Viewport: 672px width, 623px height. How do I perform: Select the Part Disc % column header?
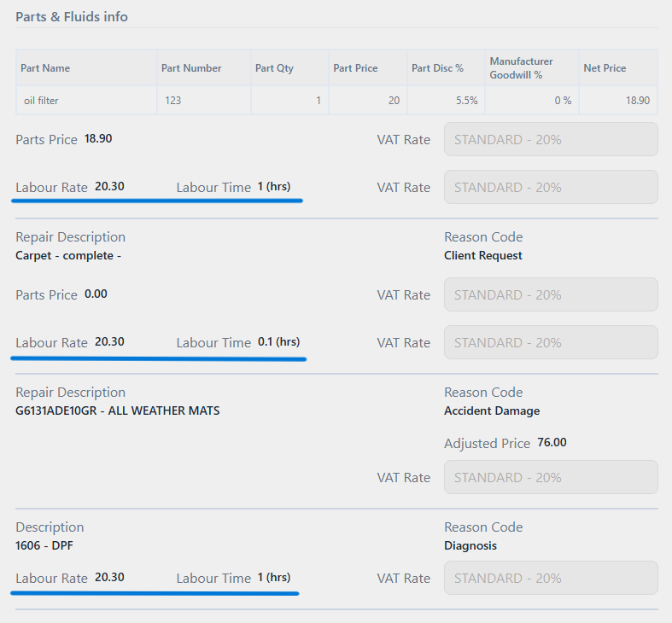(437, 68)
